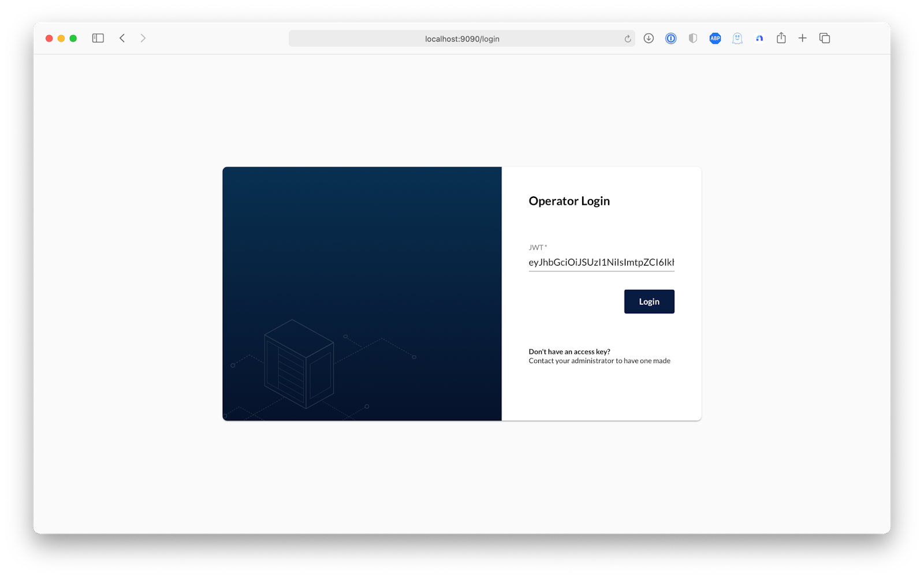This screenshot has width=924, height=578.
Task: Click the server cabinet illustration
Action: (299, 364)
